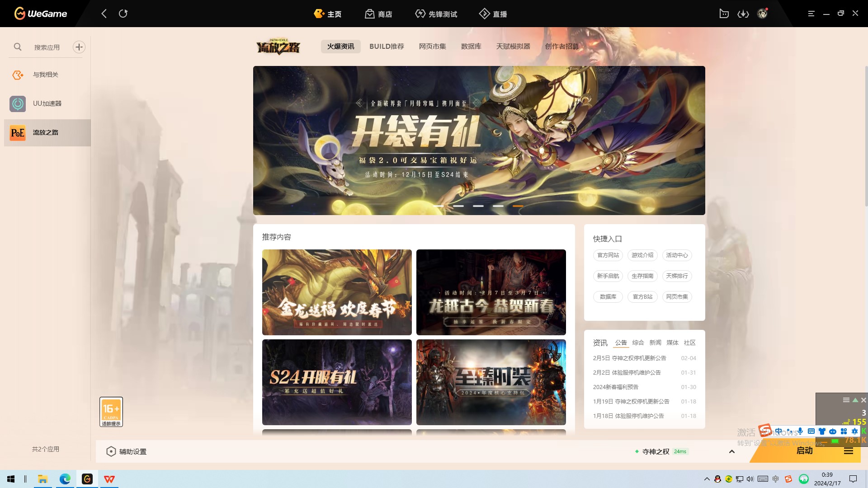Image resolution: width=868 pixels, height=488 pixels.
Task: Switch to the 天赋模拟器 tab
Action: tap(513, 46)
